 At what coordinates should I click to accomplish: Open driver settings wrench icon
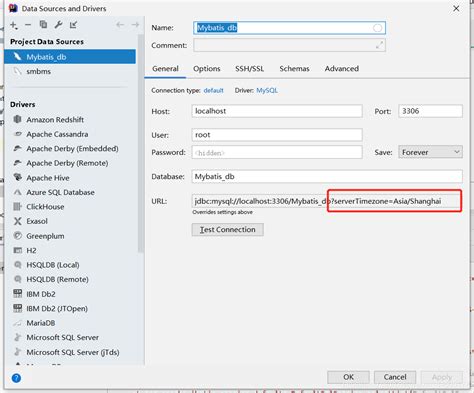click(58, 25)
